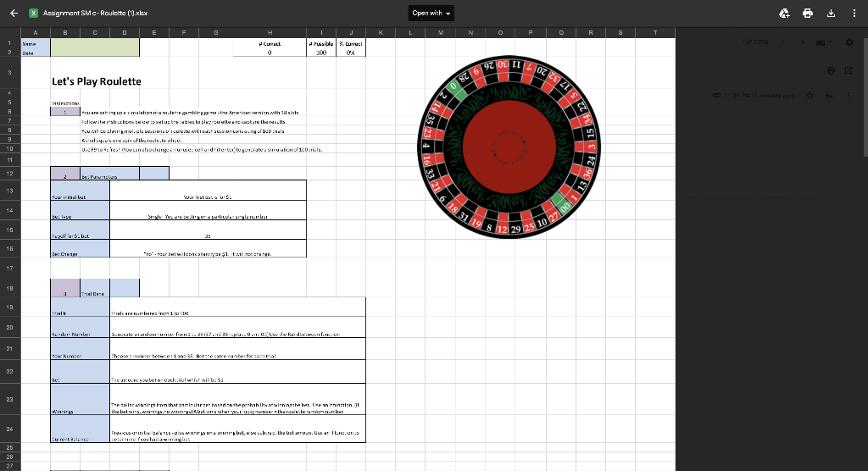The image size is (868, 471).
Task: Select column T header
Action: [655, 33]
